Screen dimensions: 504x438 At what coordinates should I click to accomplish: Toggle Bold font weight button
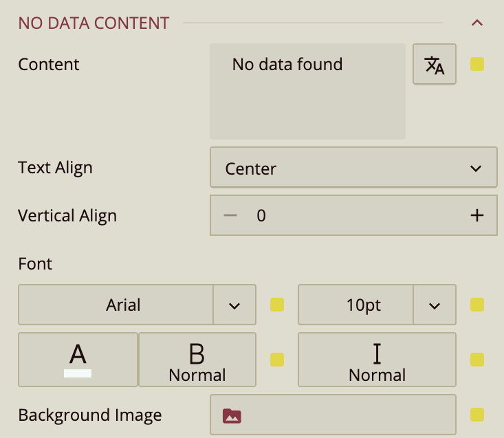[x=197, y=359]
